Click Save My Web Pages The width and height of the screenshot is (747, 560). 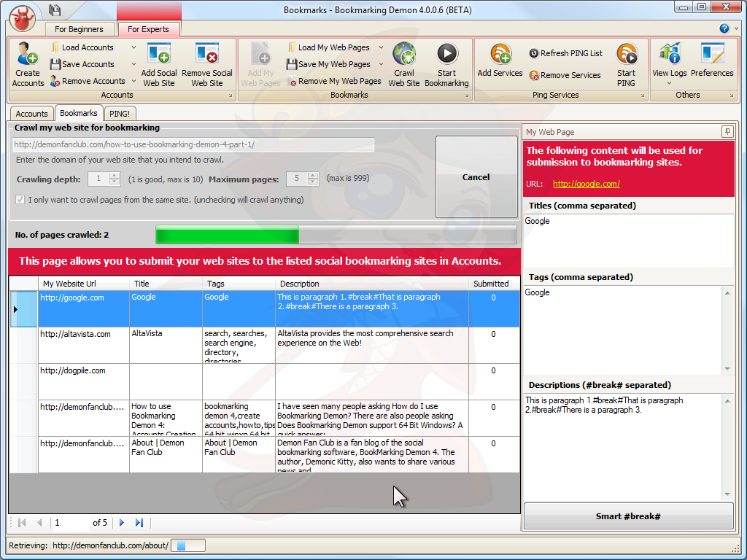329,64
